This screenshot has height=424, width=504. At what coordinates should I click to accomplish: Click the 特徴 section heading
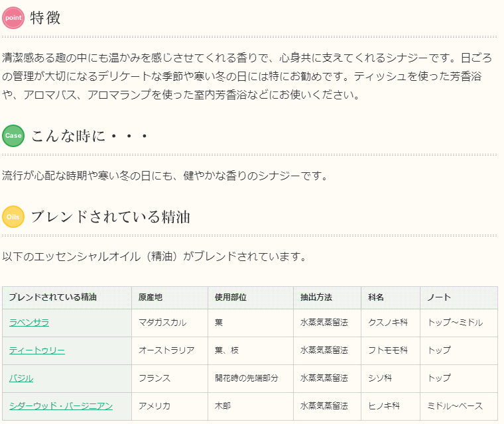pyautogui.click(x=45, y=18)
